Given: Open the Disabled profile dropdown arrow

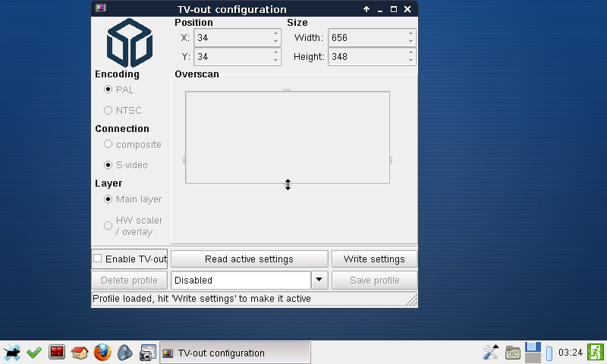Looking at the screenshot, I should coord(319,280).
